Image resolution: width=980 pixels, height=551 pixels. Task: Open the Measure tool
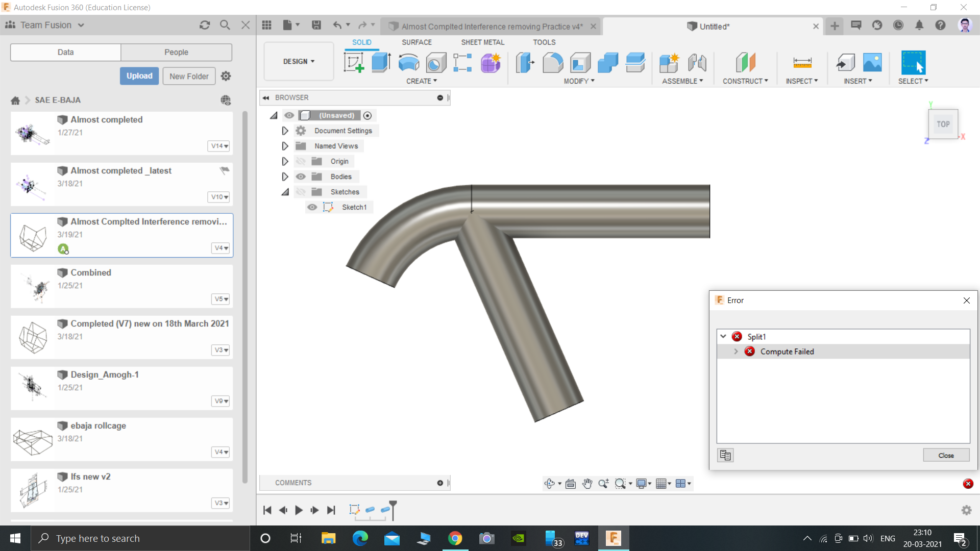pyautogui.click(x=802, y=62)
